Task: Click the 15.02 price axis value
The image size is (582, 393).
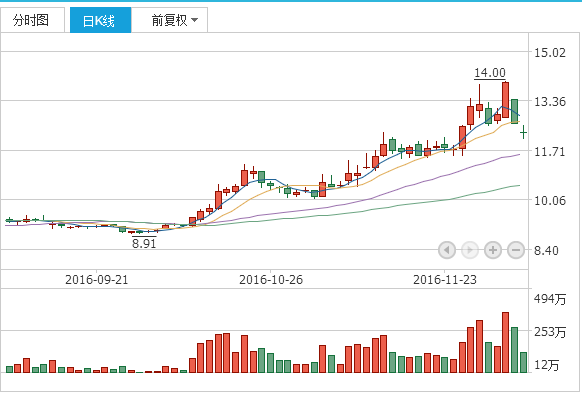Action: click(x=550, y=52)
